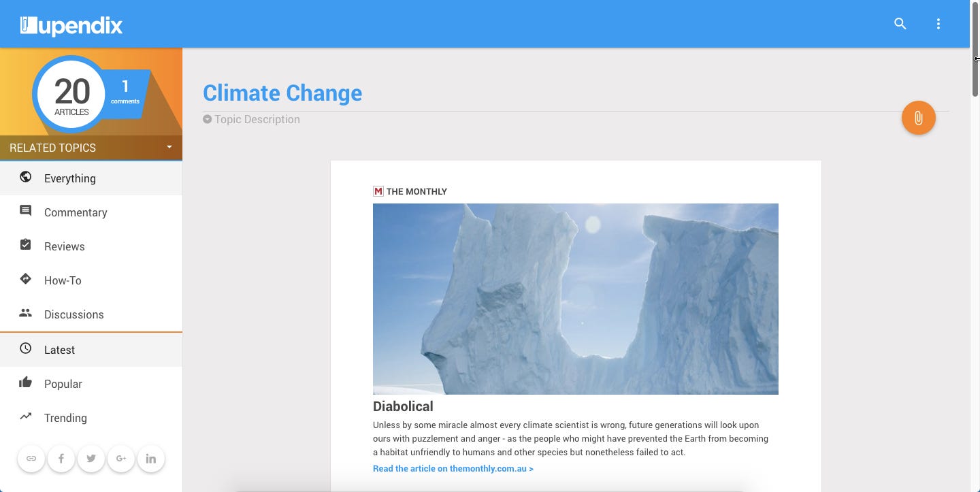Click the checkmark icon beside Reviews
This screenshot has height=492, width=980.
pos(26,245)
